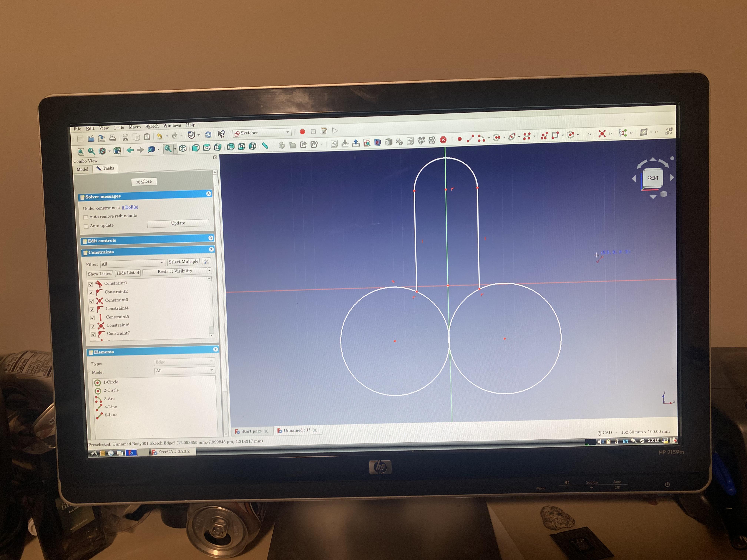Select the Create rectangle tool

pyautogui.click(x=555, y=136)
